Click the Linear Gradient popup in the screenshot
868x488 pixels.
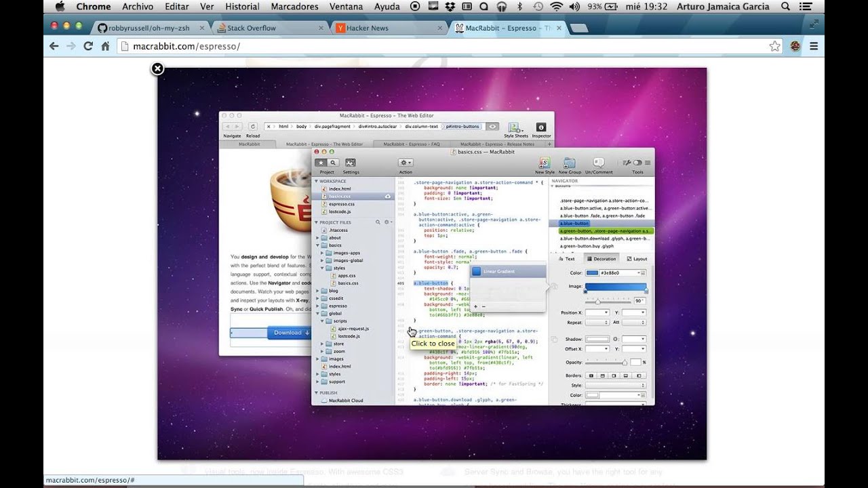coord(508,272)
